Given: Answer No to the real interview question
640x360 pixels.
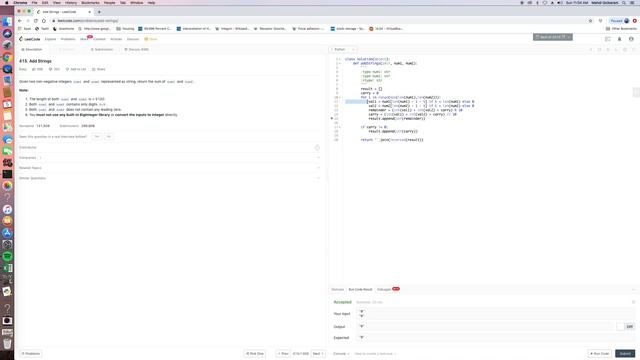Looking at the screenshot, I should [x=109, y=137].
